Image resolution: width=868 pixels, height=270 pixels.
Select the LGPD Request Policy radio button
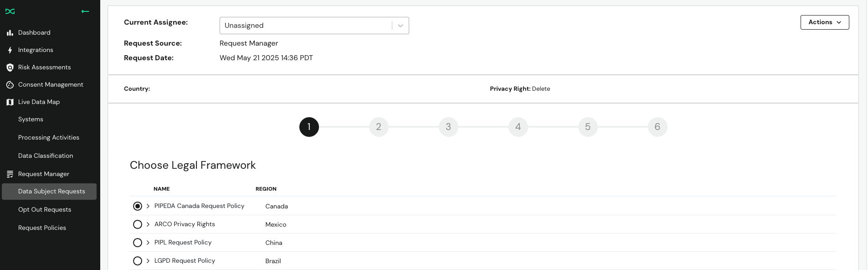click(x=138, y=261)
